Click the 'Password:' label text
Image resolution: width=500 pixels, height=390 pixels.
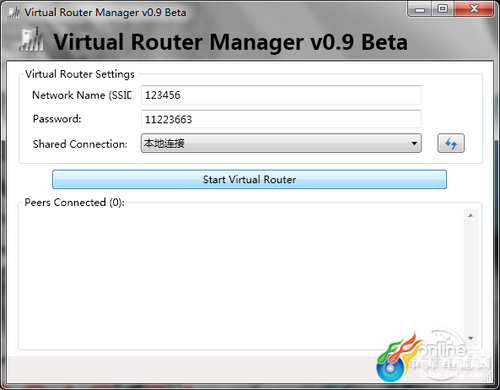pyautogui.click(x=57, y=119)
